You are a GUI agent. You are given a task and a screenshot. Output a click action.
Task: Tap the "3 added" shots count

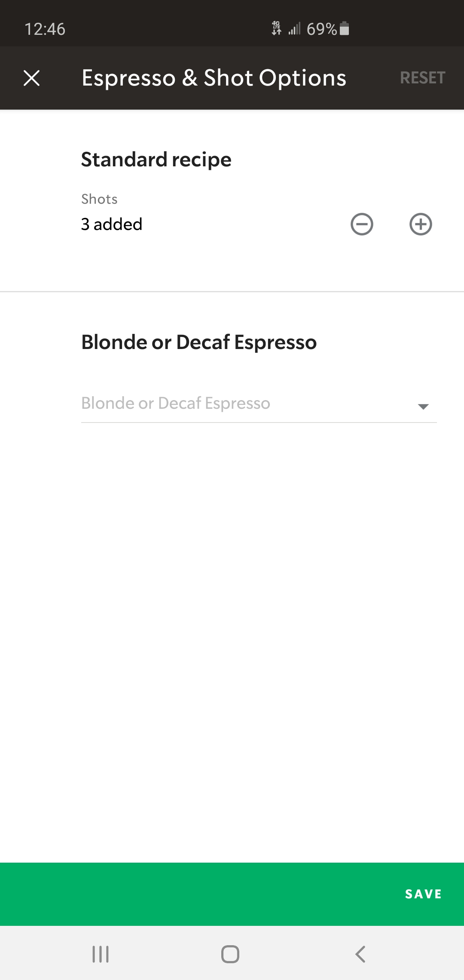click(112, 224)
